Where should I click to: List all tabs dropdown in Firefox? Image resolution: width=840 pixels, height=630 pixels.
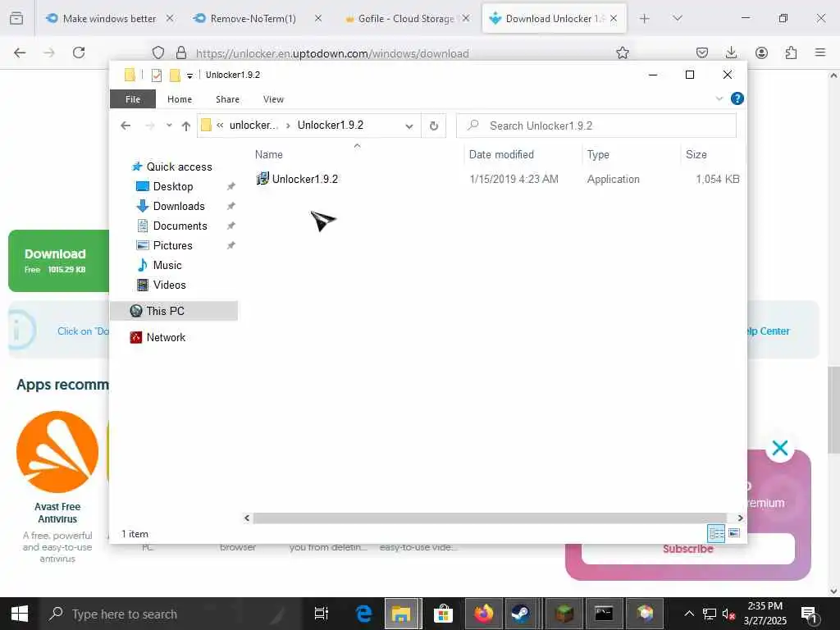(677, 18)
